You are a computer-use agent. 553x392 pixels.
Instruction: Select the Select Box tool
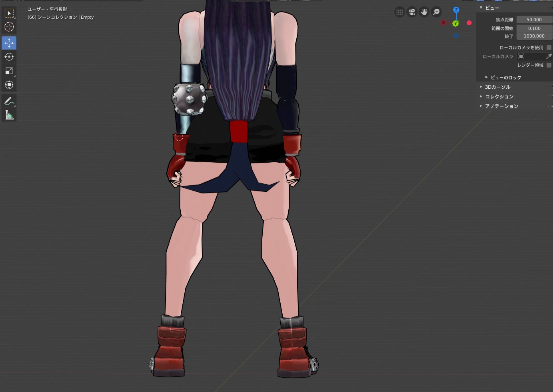coord(9,13)
